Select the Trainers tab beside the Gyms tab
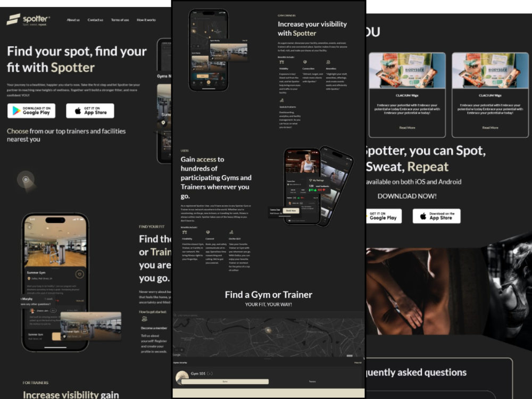Screen dimensions: 532x399 click(312, 381)
